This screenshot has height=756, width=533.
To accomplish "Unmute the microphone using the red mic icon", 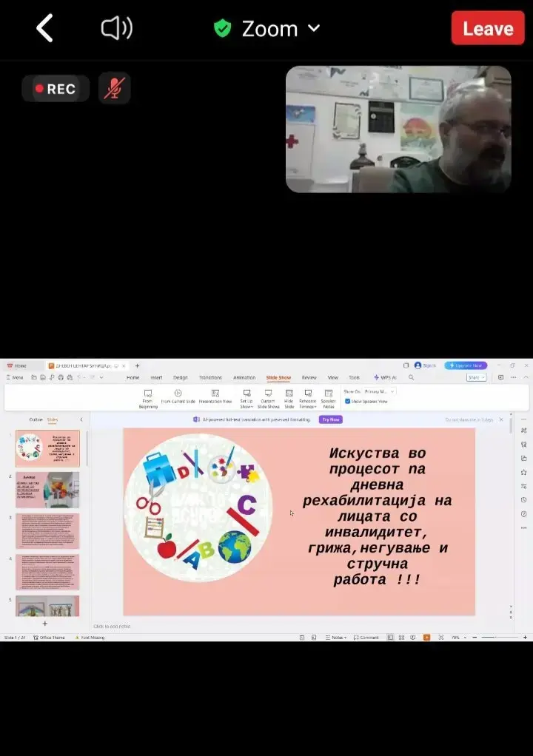I will tap(114, 88).
